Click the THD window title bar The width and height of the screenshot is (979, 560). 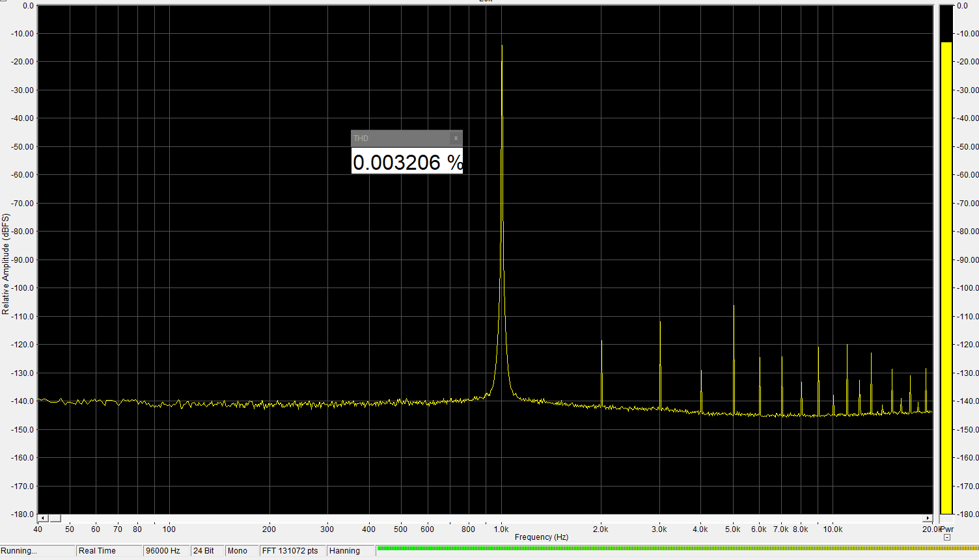pyautogui.click(x=407, y=139)
